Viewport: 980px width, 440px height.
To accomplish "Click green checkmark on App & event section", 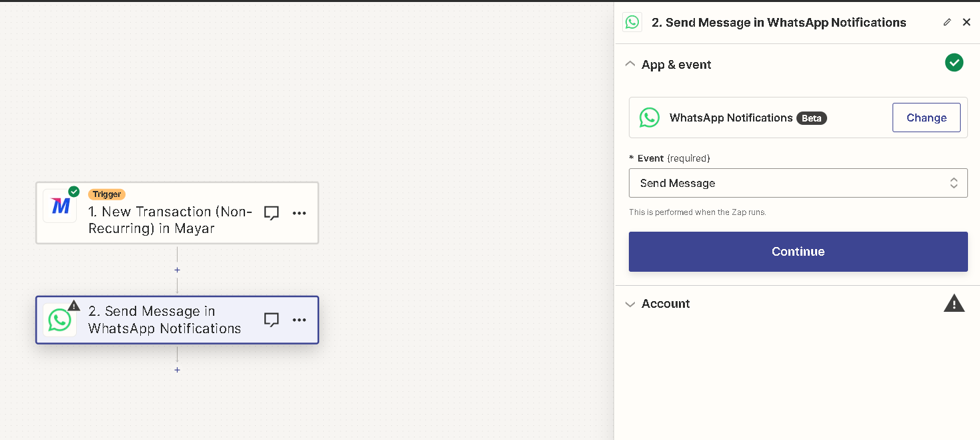I will [954, 63].
